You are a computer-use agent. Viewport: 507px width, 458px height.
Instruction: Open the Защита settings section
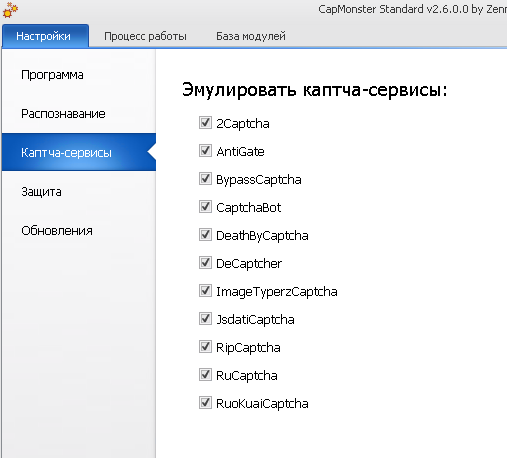(79, 192)
